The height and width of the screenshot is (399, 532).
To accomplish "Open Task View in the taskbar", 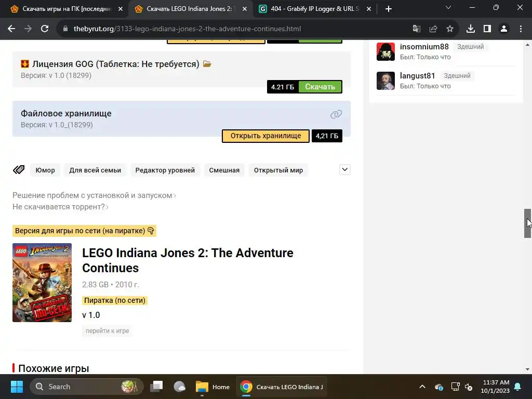I will pyautogui.click(x=157, y=387).
